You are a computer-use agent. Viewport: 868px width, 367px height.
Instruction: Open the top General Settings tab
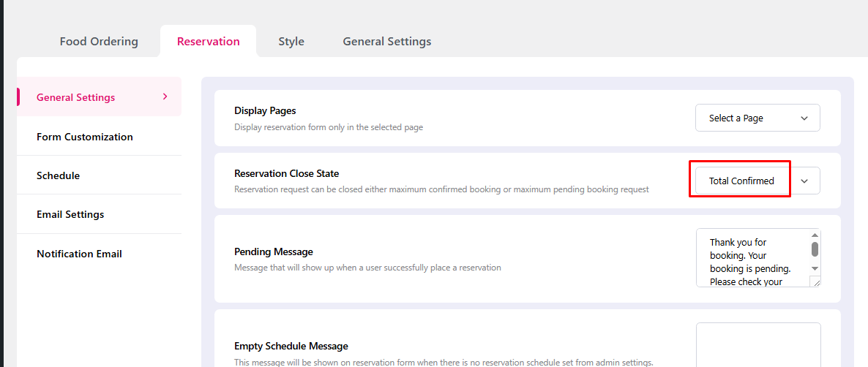tap(387, 42)
